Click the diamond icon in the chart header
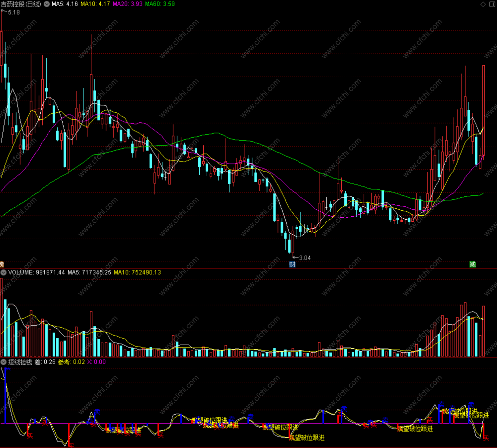 coord(483,4)
